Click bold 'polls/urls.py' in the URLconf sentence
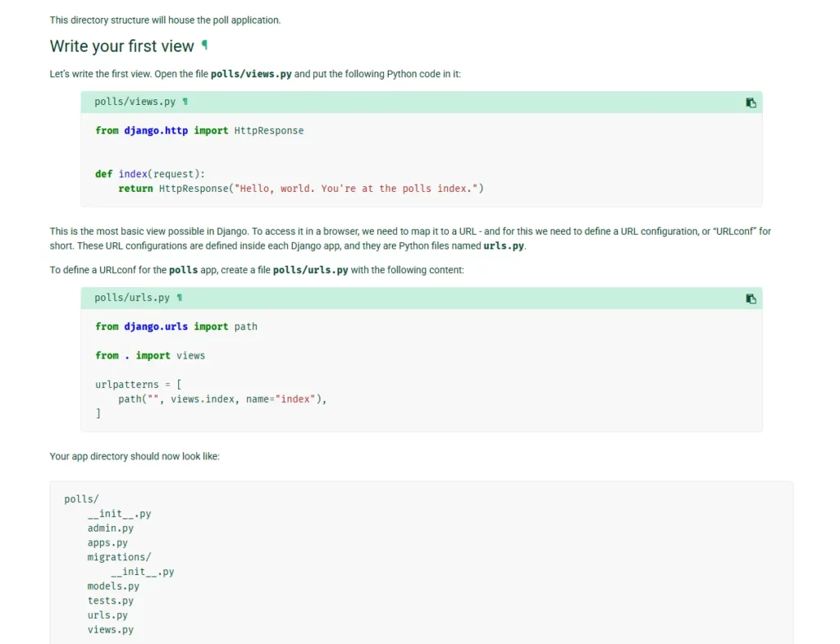840x644 pixels. click(310, 270)
